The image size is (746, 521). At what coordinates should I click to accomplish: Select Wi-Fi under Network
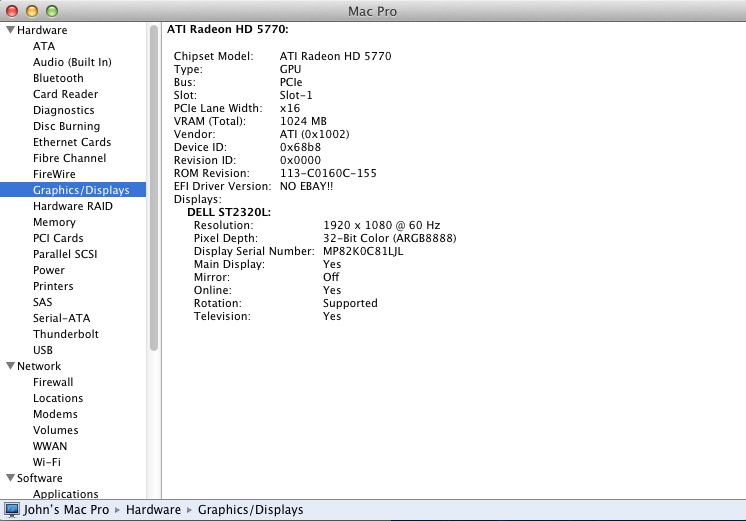[x=47, y=462]
